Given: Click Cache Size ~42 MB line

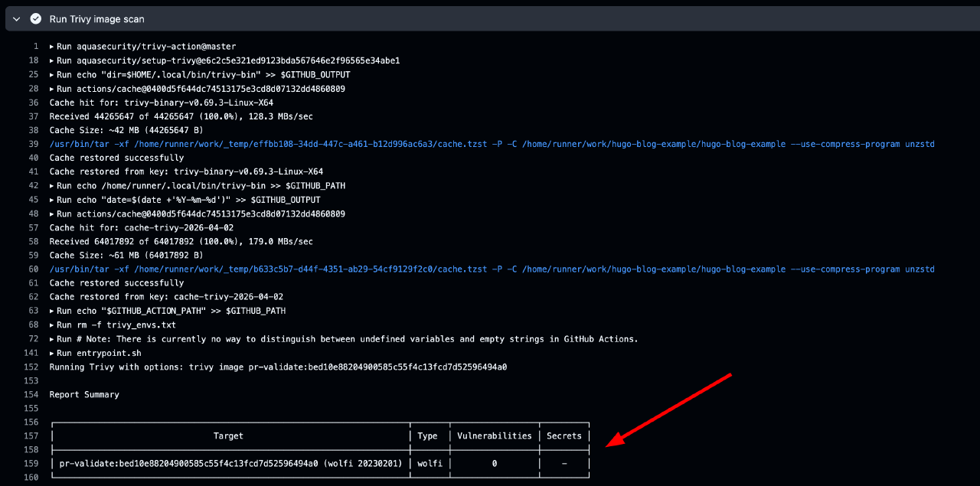Looking at the screenshot, I should 126,130.
